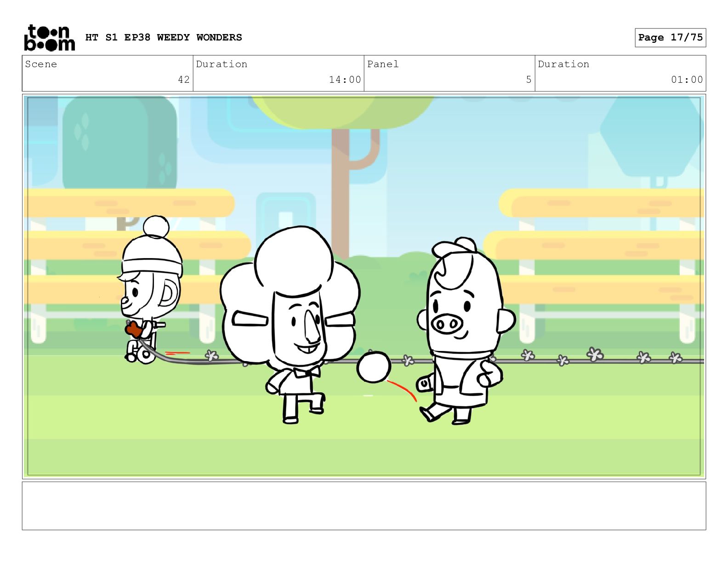
Task: Click the 'Panel' label
Action: coord(383,64)
